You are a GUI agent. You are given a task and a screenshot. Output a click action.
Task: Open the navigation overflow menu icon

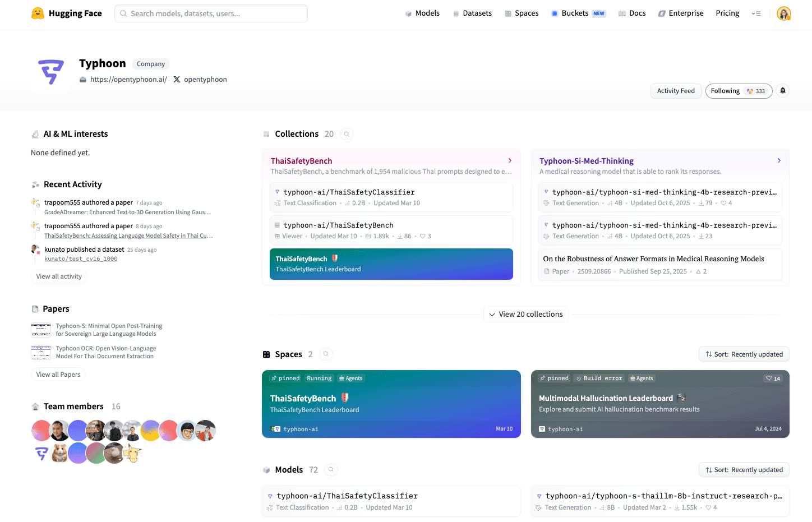tap(756, 13)
